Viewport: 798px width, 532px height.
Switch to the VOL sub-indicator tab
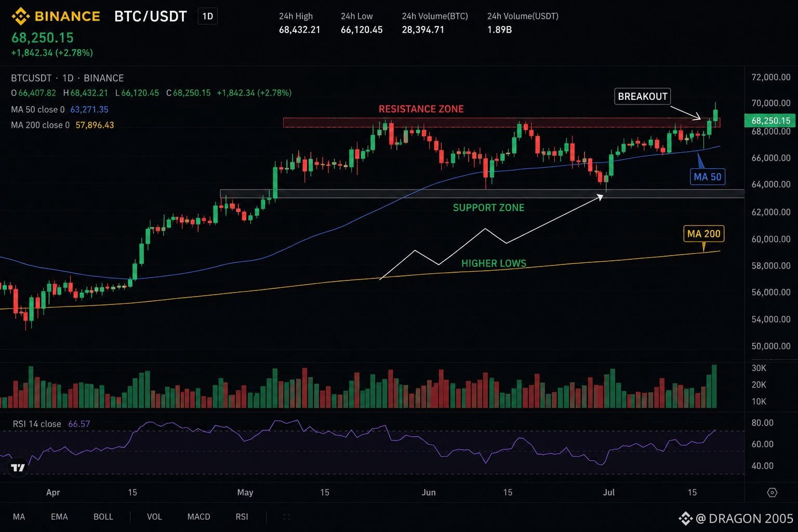pyautogui.click(x=154, y=517)
